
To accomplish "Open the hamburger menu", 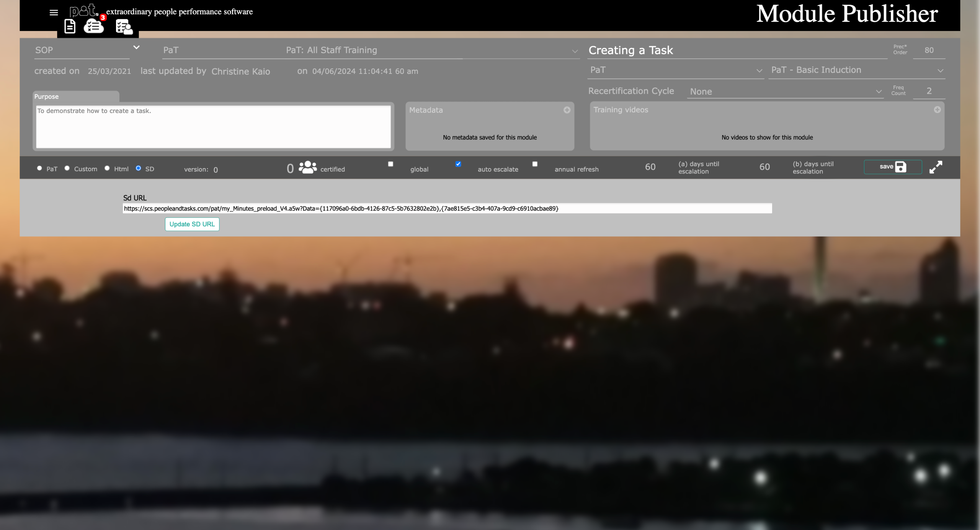I will coord(54,13).
